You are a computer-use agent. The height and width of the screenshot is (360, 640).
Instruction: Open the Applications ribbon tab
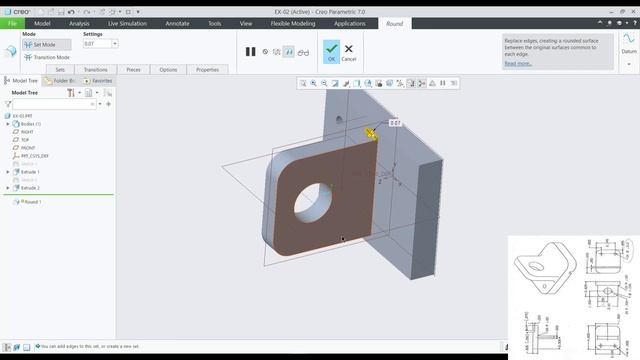click(x=350, y=24)
